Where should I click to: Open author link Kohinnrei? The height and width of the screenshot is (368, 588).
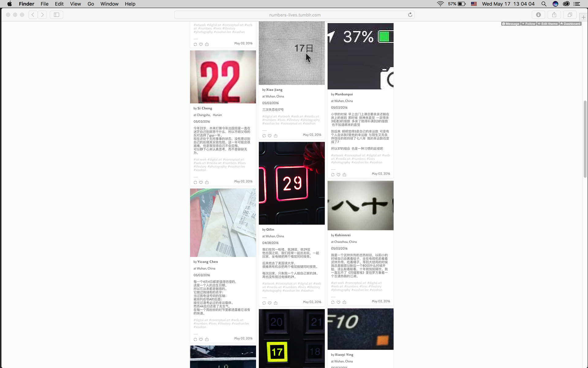point(343,235)
